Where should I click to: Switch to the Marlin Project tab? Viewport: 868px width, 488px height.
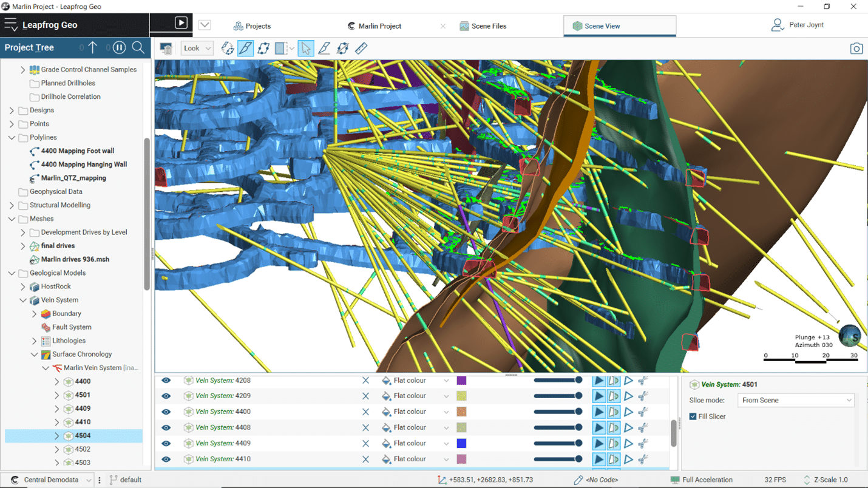pos(375,26)
